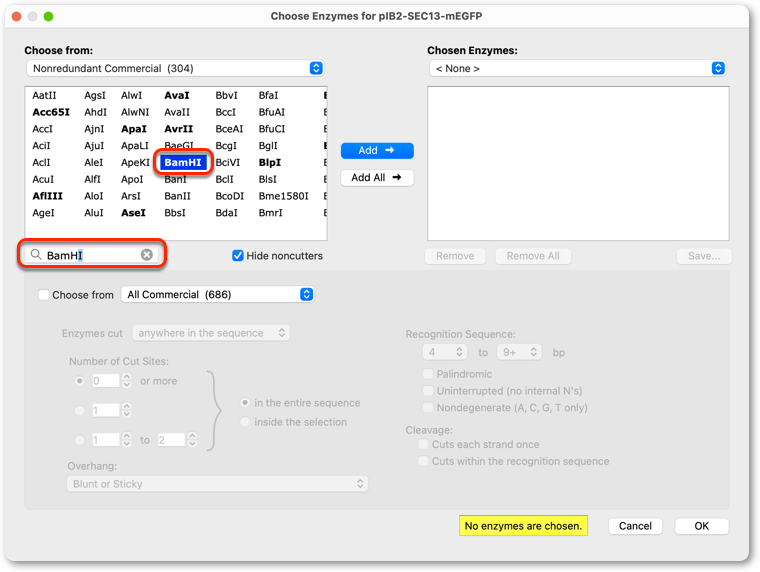Select BlpI in the enzyme list
Viewport: 760px width, 572px height.
click(x=270, y=162)
